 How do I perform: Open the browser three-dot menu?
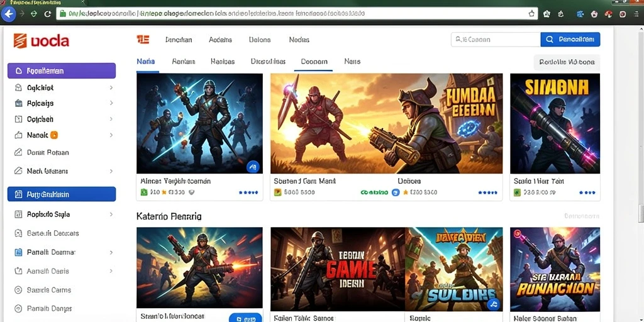tap(636, 14)
